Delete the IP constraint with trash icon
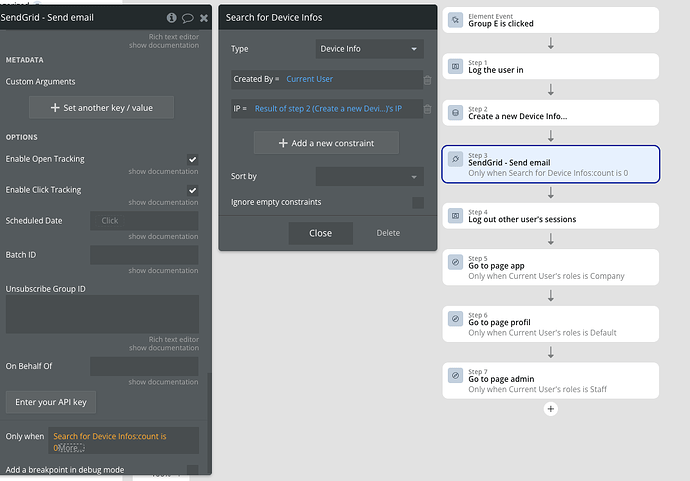This screenshot has height=481, width=690. pos(427,109)
